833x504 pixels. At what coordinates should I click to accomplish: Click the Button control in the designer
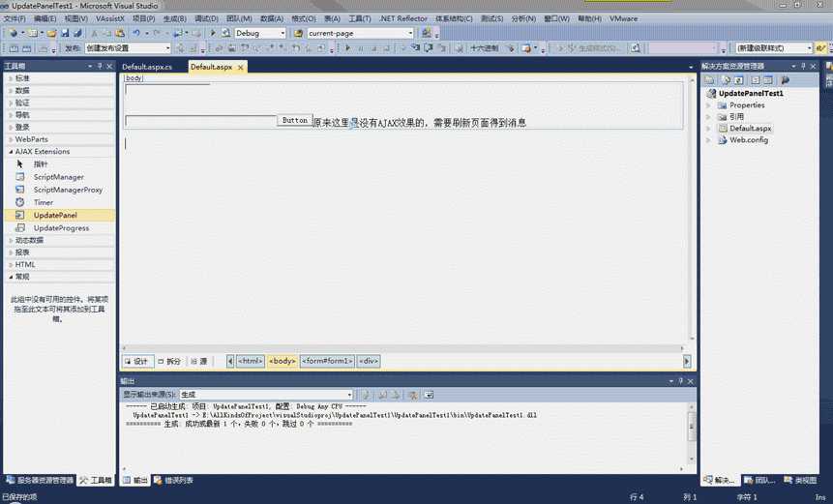(x=295, y=121)
